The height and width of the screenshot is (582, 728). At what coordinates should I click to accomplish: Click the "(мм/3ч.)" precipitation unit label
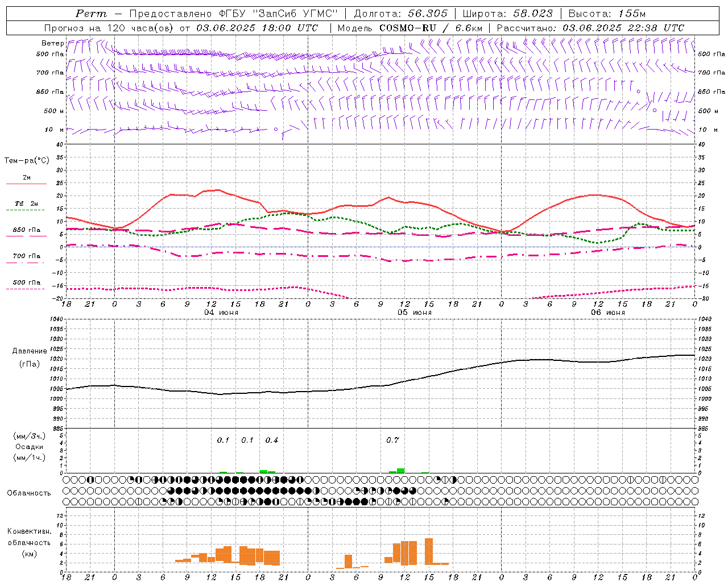coord(30,436)
